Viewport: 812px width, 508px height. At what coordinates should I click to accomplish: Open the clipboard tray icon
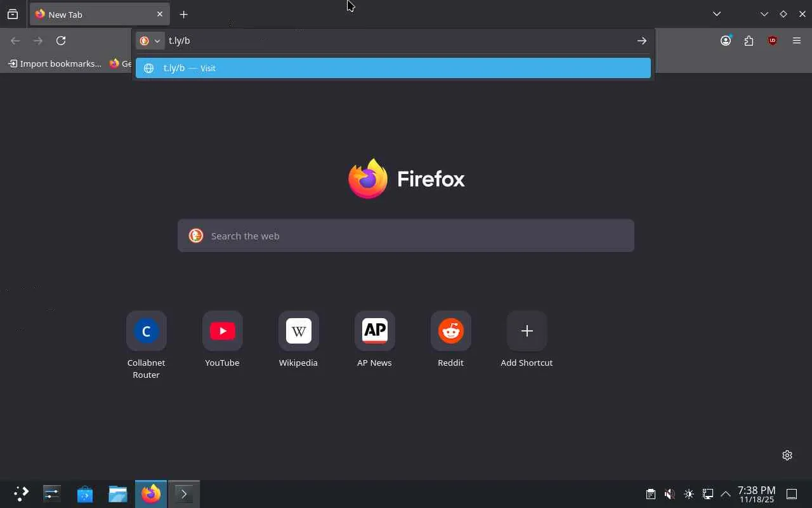coord(651,493)
